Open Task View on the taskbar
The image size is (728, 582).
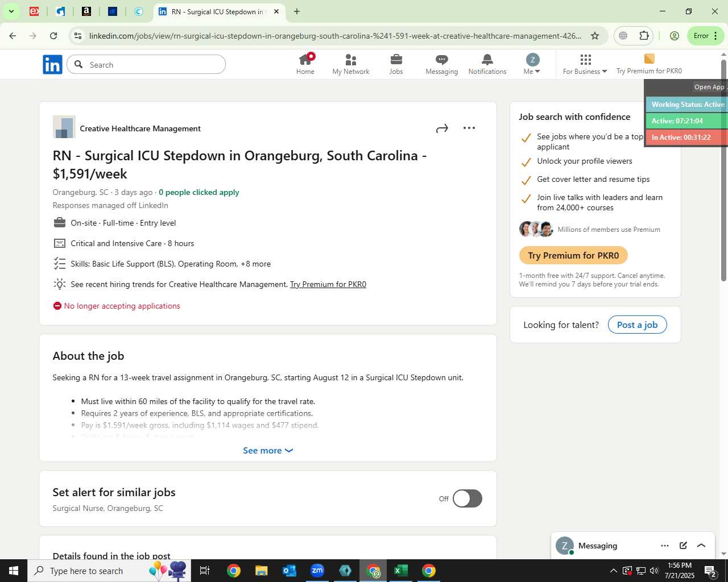(x=205, y=571)
